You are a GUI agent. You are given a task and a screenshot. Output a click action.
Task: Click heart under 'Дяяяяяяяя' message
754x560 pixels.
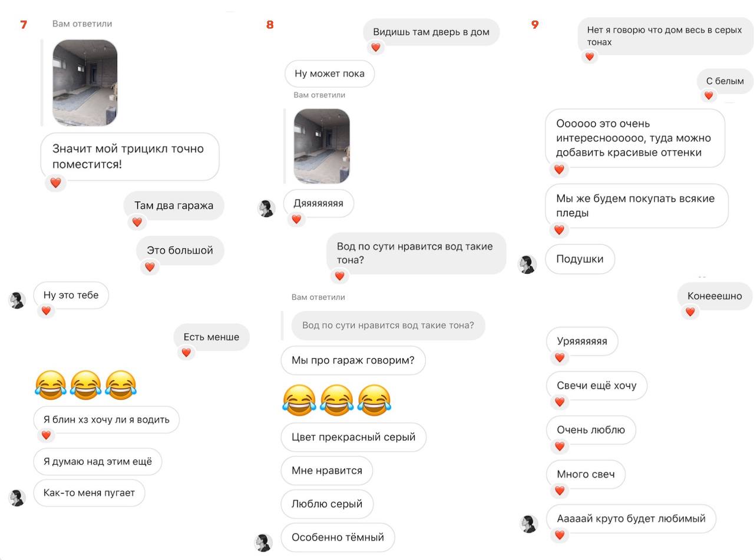(296, 219)
